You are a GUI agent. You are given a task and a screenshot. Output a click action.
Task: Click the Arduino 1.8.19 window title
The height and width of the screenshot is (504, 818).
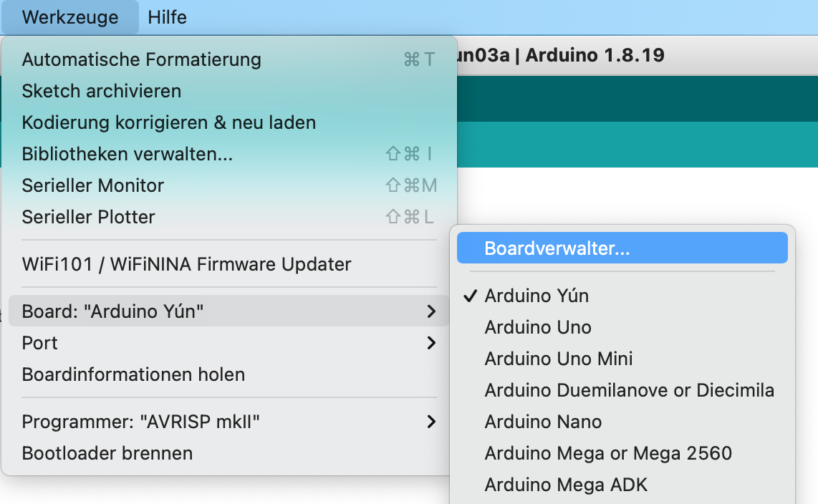tap(561, 54)
